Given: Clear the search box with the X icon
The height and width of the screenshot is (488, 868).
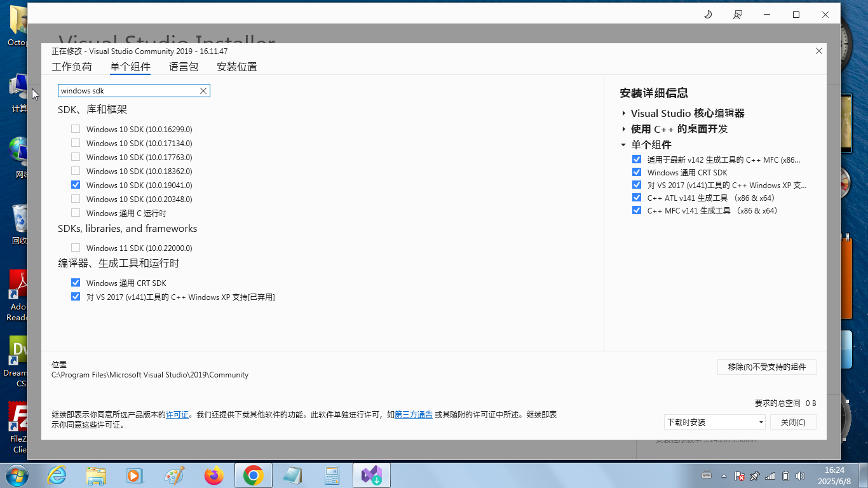Looking at the screenshot, I should (203, 91).
